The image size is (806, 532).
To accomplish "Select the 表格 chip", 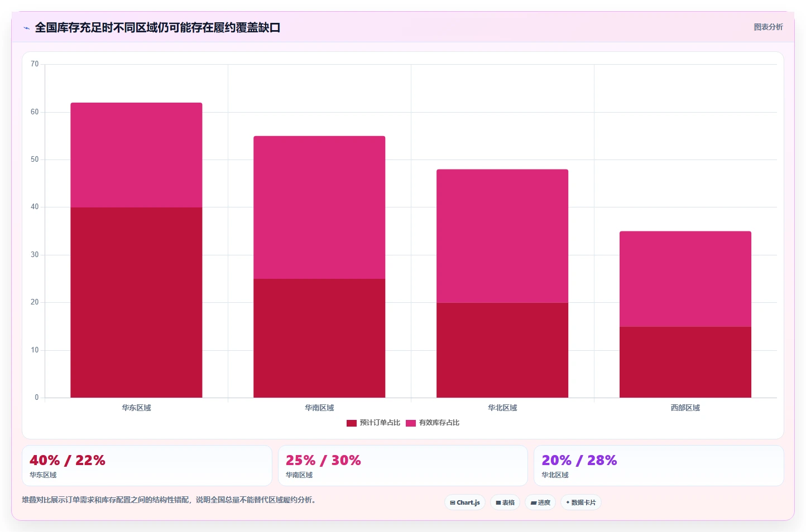I will (505, 502).
